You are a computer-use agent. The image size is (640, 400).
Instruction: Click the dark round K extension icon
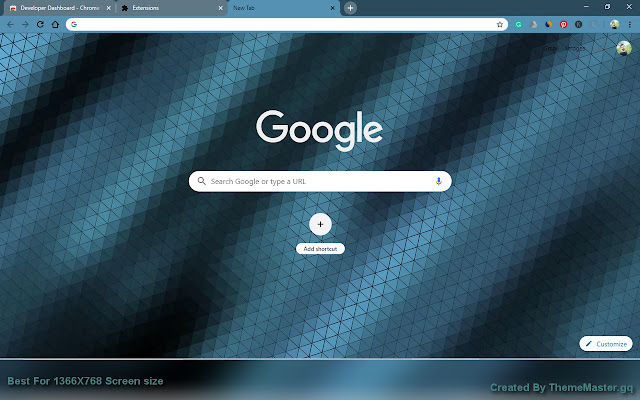[x=578, y=24]
